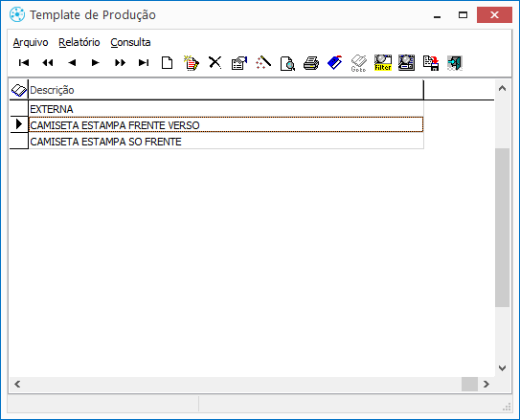Delete record with the X icon
520x420 pixels.
[215, 62]
